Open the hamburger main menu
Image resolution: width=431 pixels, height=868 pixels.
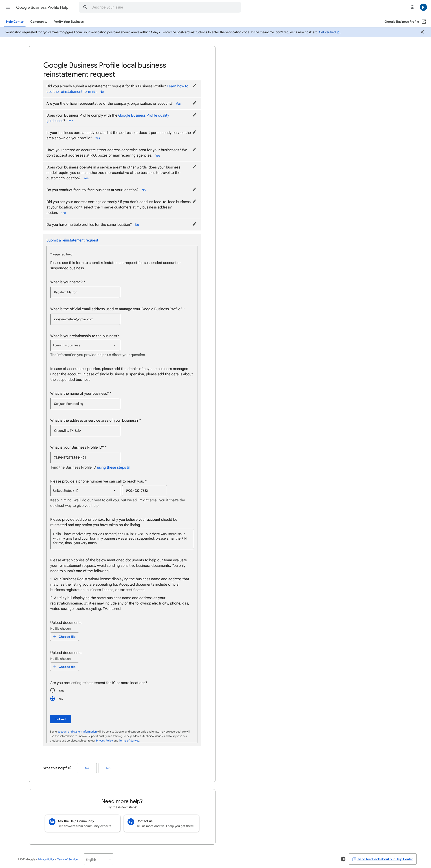[8, 7]
